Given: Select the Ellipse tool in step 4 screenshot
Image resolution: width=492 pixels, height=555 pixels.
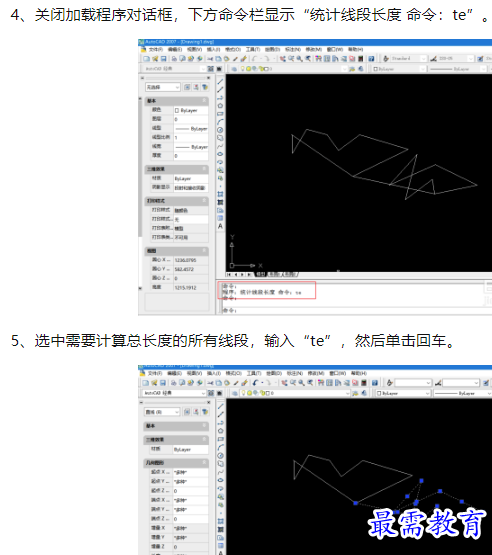Looking at the screenshot, I should pyautogui.click(x=220, y=154).
